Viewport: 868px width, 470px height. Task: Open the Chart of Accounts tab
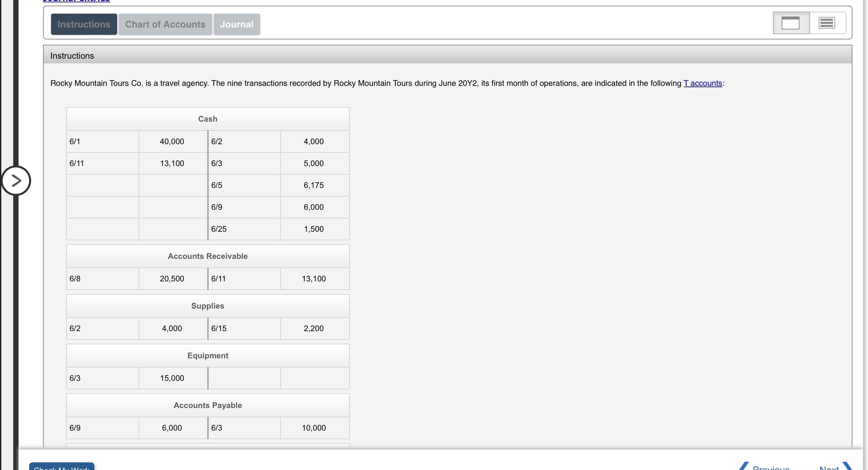point(165,24)
